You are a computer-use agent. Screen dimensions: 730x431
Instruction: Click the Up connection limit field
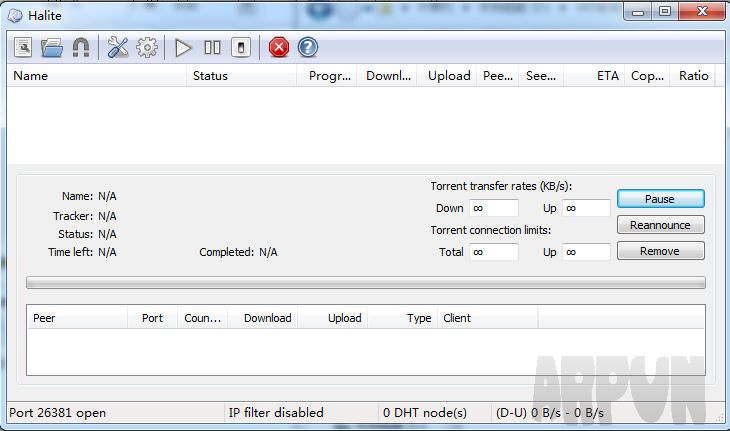pyautogui.click(x=586, y=252)
